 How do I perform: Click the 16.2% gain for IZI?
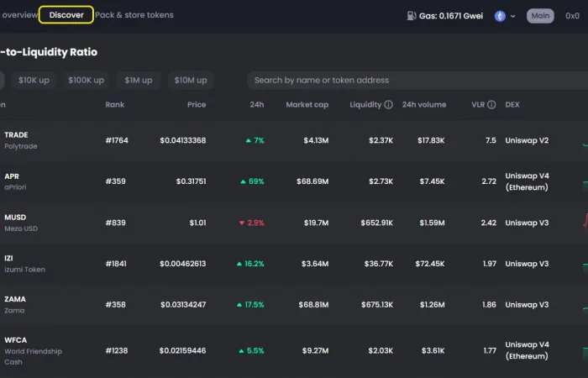pos(250,264)
